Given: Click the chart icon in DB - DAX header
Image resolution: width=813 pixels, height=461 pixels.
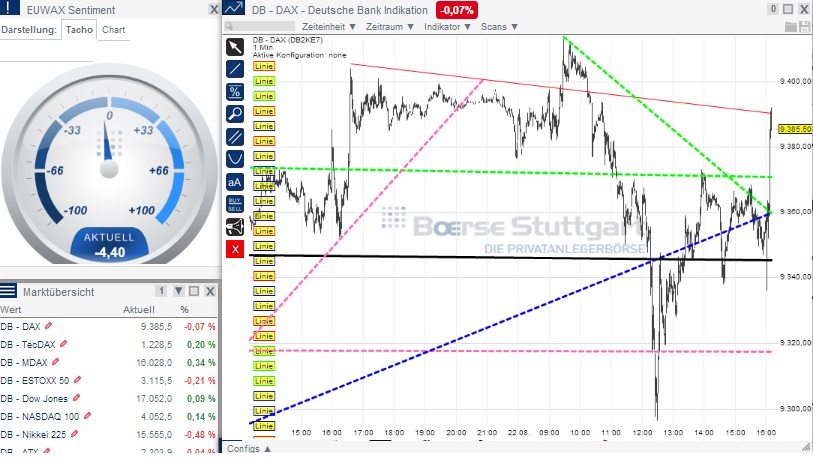Looking at the screenshot, I should [x=233, y=8].
